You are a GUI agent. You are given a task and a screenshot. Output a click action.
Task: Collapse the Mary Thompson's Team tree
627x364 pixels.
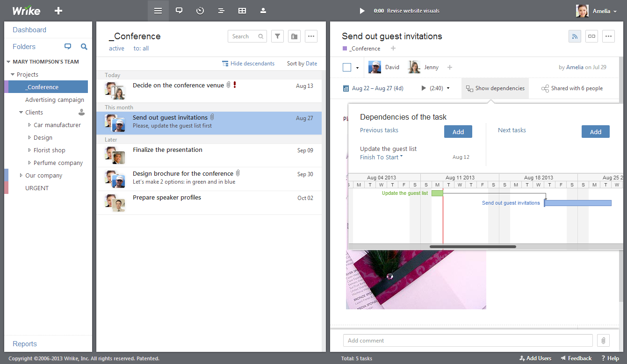8,62
